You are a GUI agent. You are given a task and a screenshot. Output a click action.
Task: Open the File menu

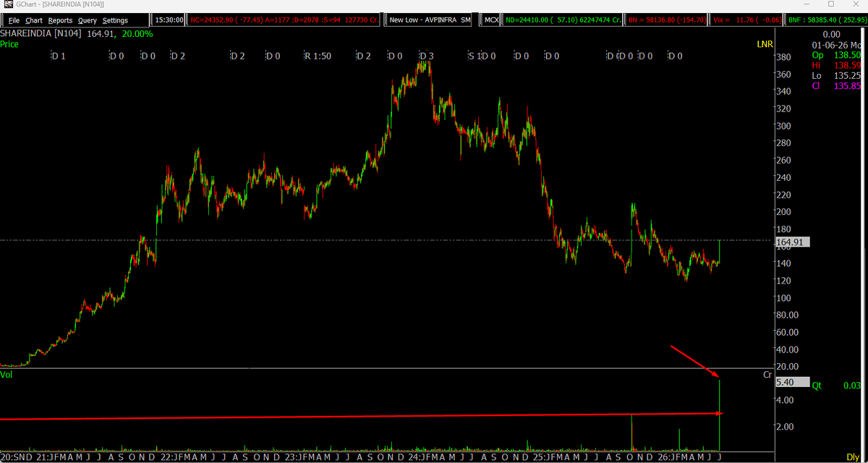14,20
